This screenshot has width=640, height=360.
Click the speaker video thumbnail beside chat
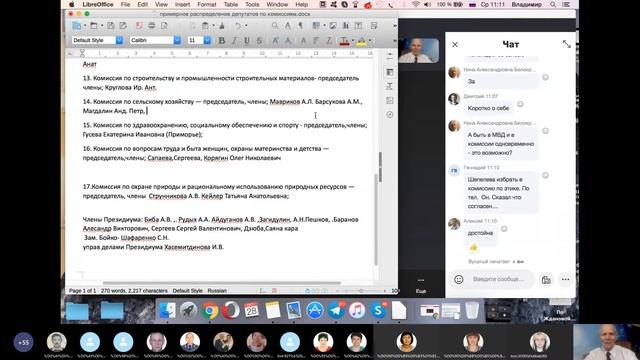tap(418, 51)
